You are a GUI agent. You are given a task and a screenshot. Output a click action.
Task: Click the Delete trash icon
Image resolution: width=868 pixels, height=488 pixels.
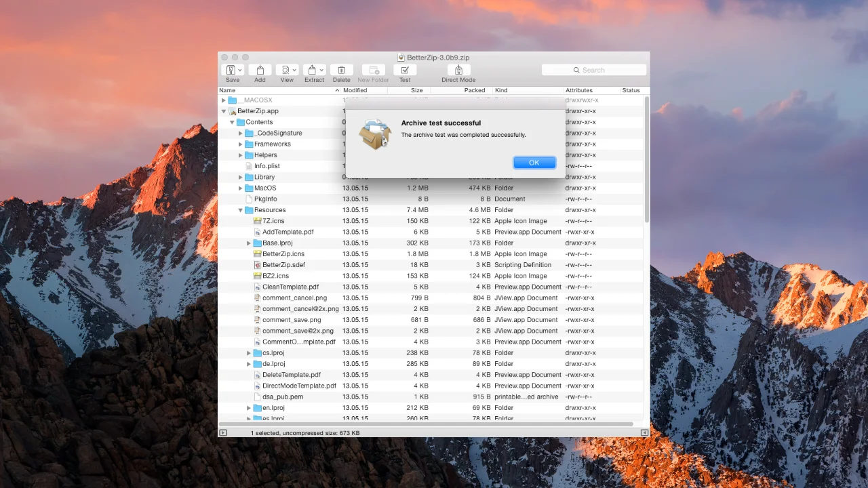pos(342,70)
